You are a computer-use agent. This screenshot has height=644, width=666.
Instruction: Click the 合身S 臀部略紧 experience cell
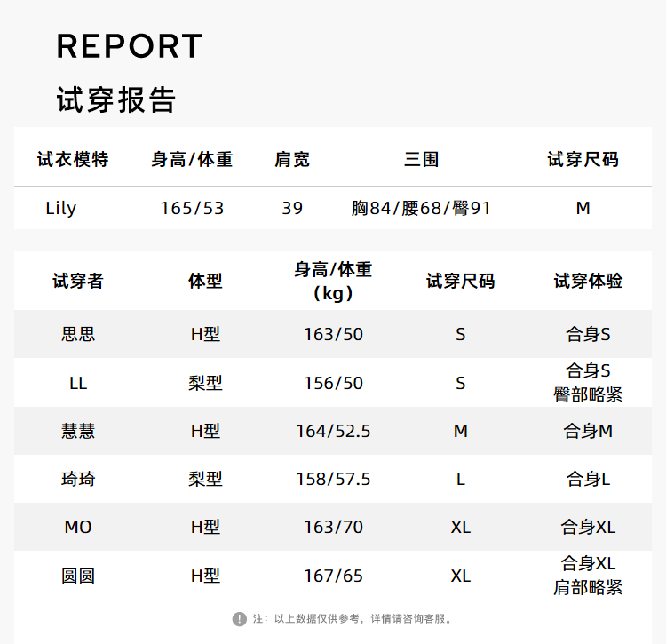pos(588,383)
